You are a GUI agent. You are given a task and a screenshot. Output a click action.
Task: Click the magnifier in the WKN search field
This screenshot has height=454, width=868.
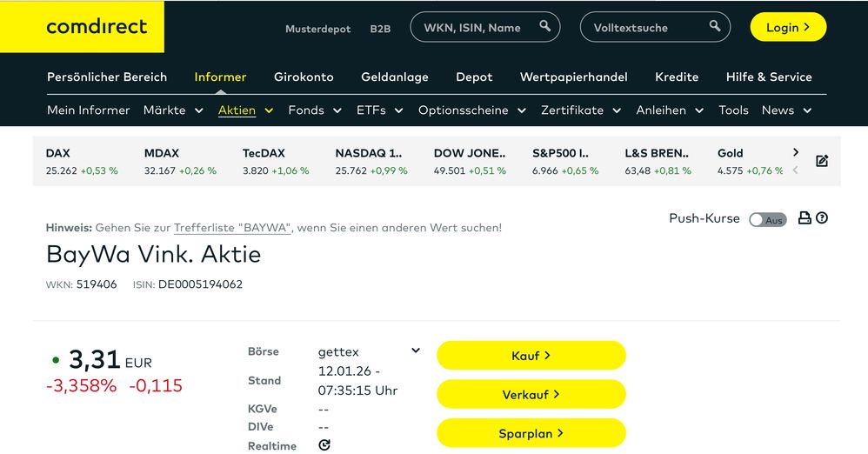click(545, 26)
